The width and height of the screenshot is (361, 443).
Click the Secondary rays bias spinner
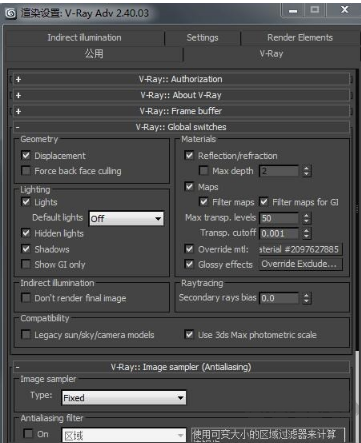307,298
